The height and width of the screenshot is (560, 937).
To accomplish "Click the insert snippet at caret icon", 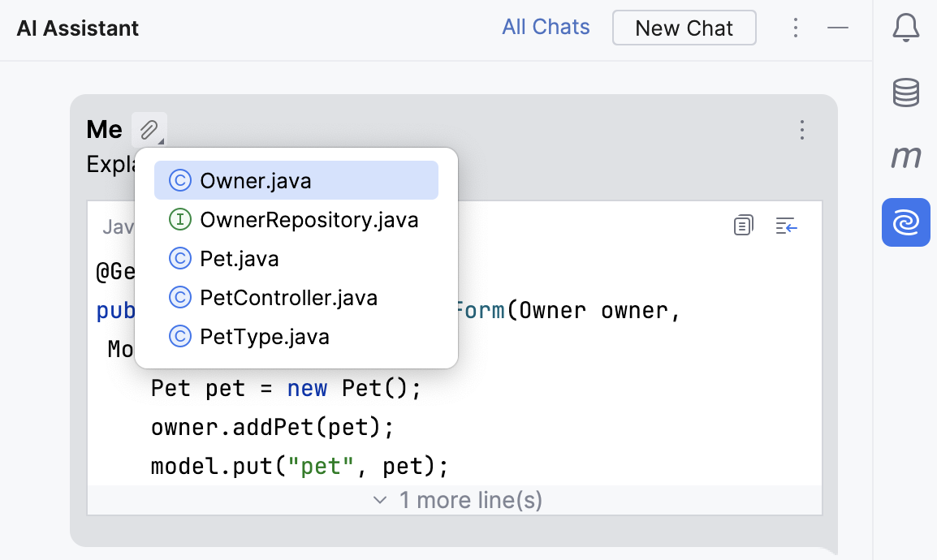I will tap(786, 226).
